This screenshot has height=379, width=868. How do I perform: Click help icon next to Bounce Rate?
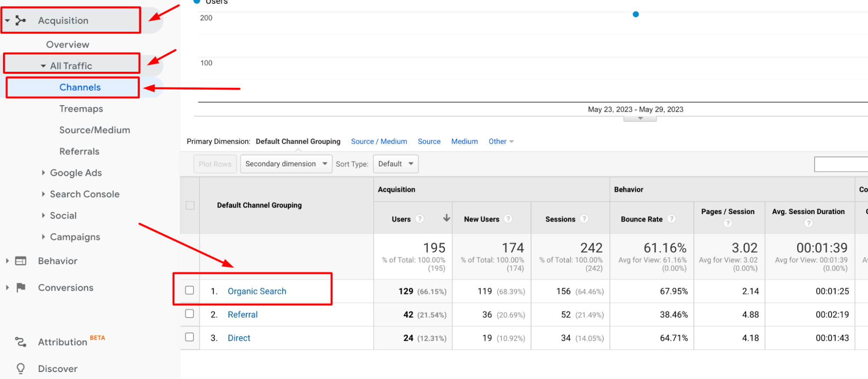point(671,219)
